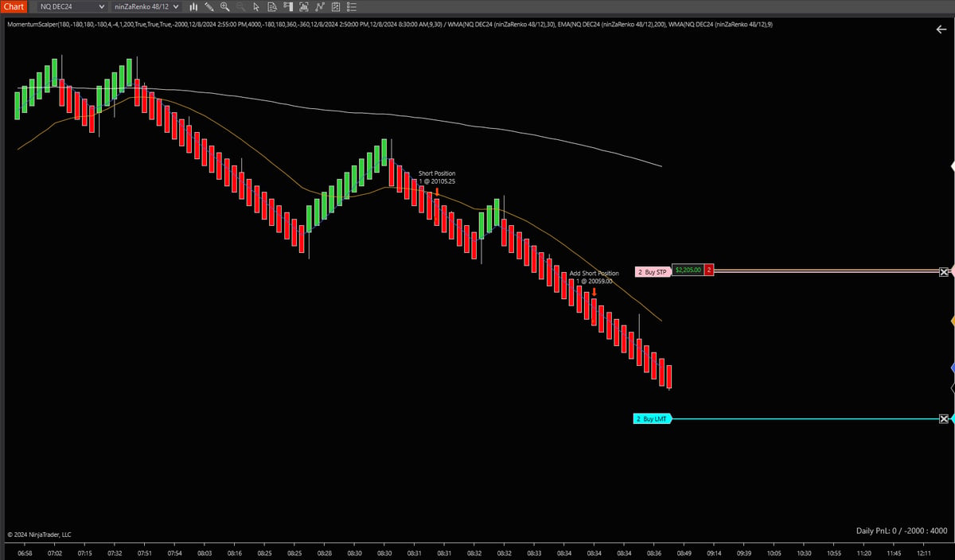
Task: Click the blue price marker on right axis
Action: 953,368
